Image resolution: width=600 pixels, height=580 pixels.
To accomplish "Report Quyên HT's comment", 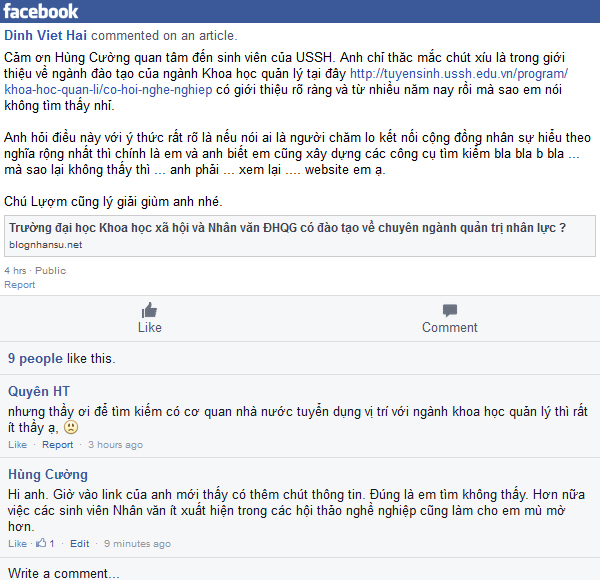I will (57, 445).
